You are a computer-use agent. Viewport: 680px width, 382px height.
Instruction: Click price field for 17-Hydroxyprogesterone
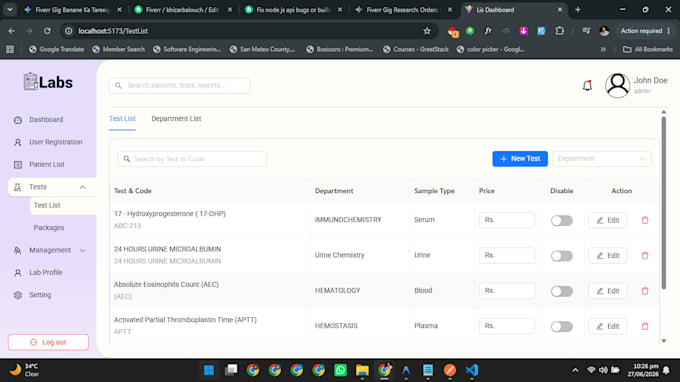point(507,220)
